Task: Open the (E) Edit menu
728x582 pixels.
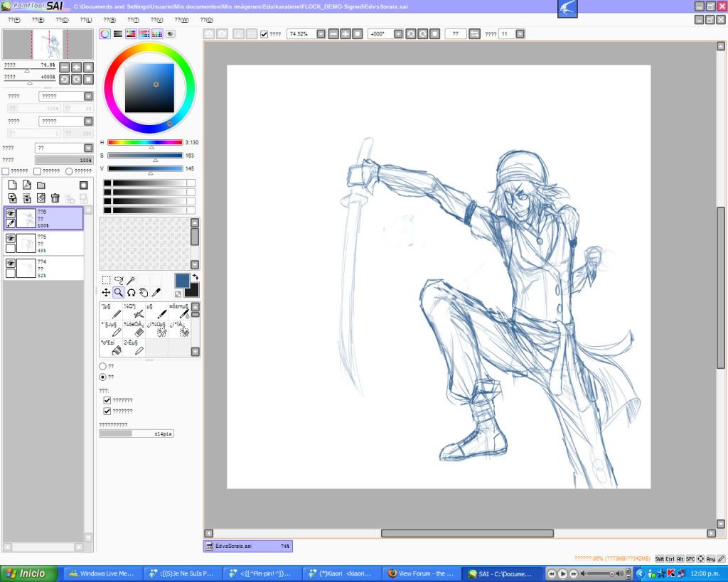Action: pyautogui.click(x=38, y=20)
